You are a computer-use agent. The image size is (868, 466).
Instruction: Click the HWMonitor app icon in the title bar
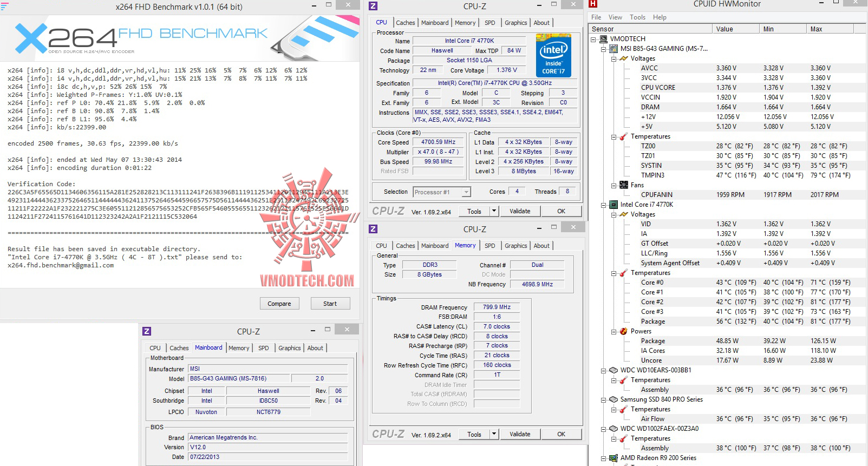[x=593, y=4]
